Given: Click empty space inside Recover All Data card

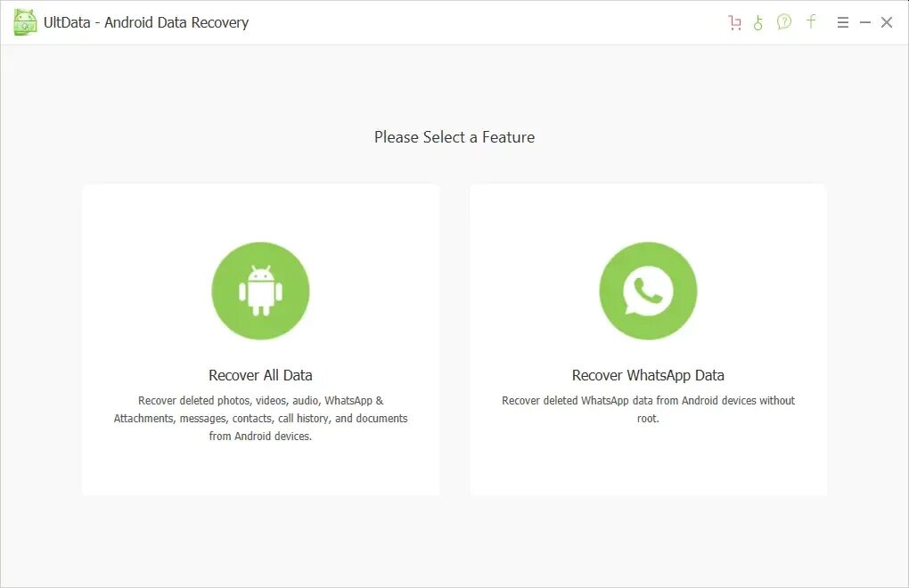Looking at the screenshot, I should coord(260,470).
